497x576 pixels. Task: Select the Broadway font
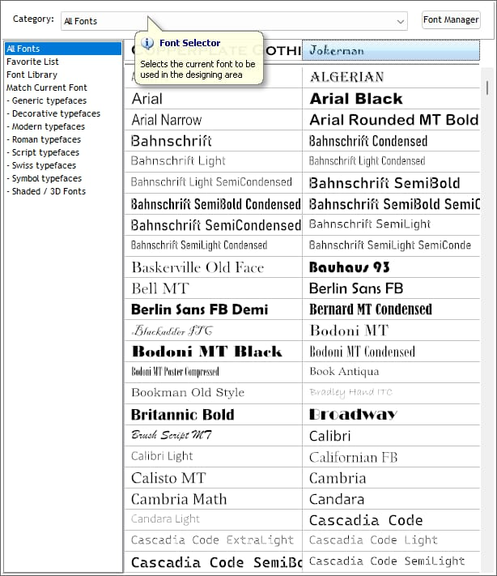[x=391, y=415]
